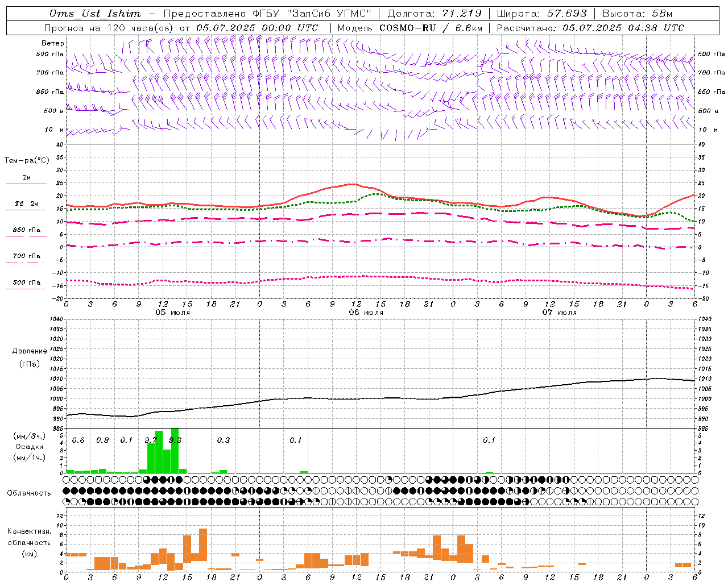Click the Высота: 58м value

[x=637, y=14]
